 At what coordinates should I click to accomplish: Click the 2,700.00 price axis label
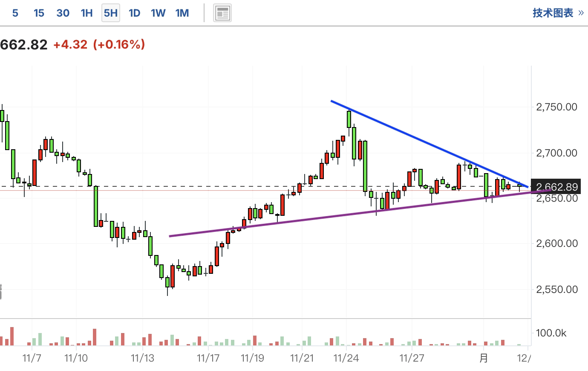[x=556, y=153]
